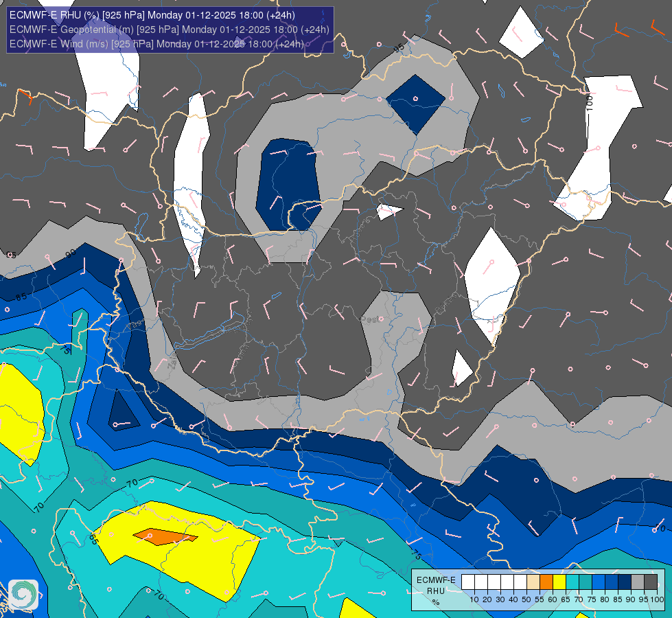Viewport: 672px width, 618px height.
Task: Select the ECMWF-E Geopotential (m) layer title
Action: point(170,30)
